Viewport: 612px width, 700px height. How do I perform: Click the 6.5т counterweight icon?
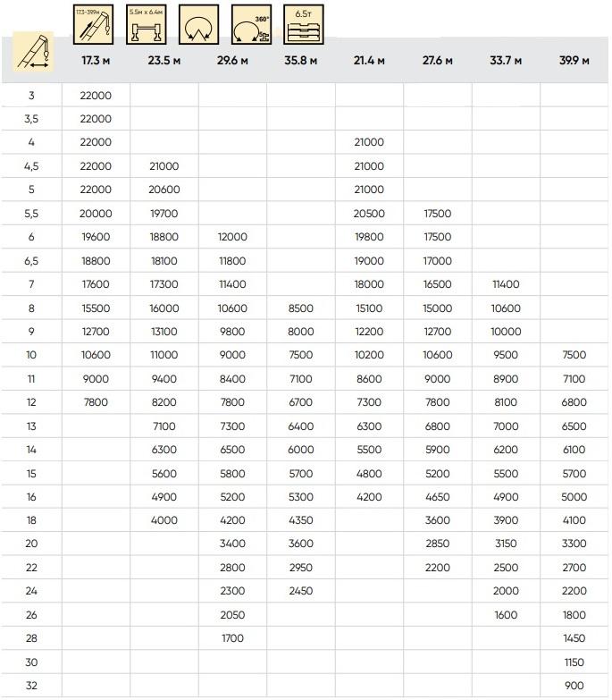(304, 24)
